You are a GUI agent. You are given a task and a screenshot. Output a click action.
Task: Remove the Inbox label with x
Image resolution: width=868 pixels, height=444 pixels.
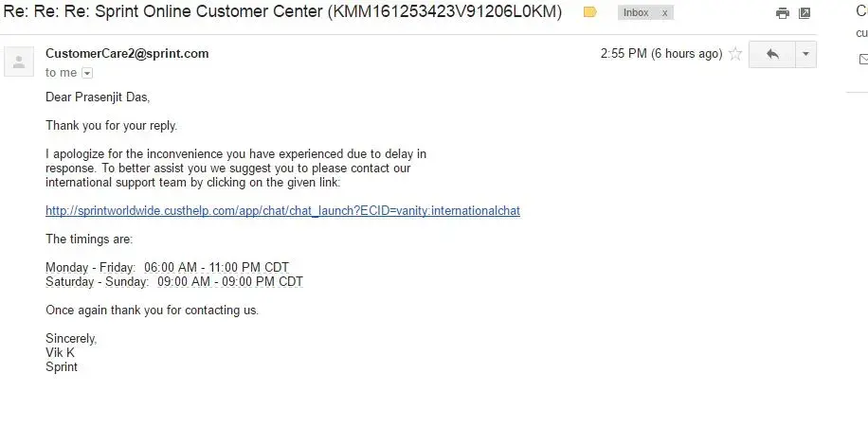pos(664,13)
